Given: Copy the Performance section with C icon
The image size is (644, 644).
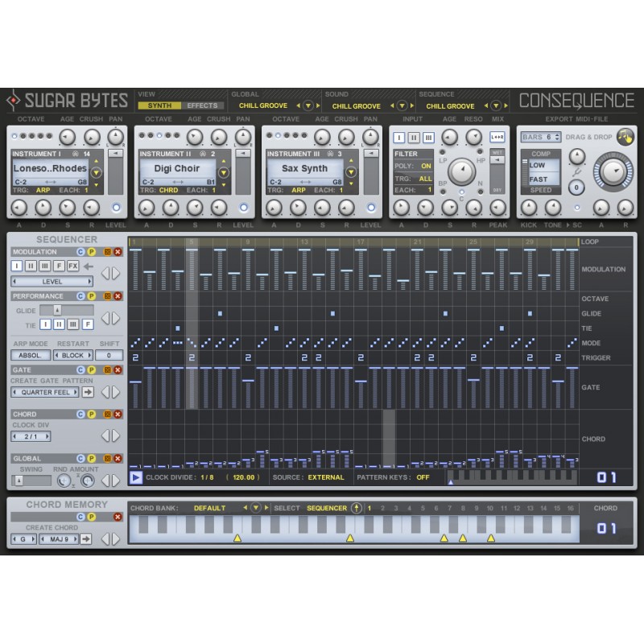Looking at the screenshot, I should [x=80, y=296].
